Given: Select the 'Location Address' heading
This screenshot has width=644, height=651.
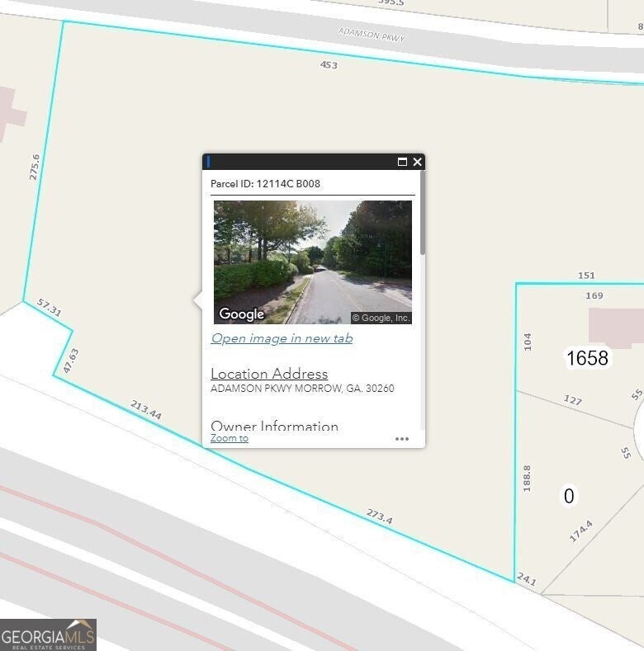Looking at the screenshot, I should click(x=269, y=374).
